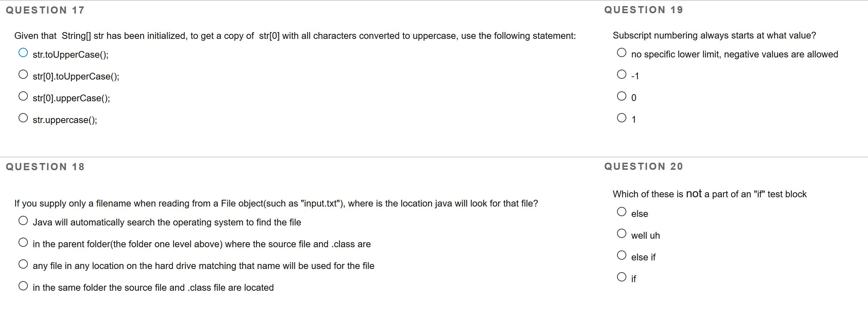Image resolution: width=868 pixels, height=310 pixels.
Task: Select the "str[0].toUpperCase();" answer option
Action: point(23,74)
